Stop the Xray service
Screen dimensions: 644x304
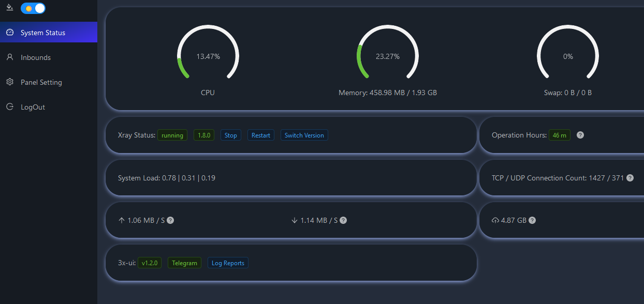click(x=230, y=135)
